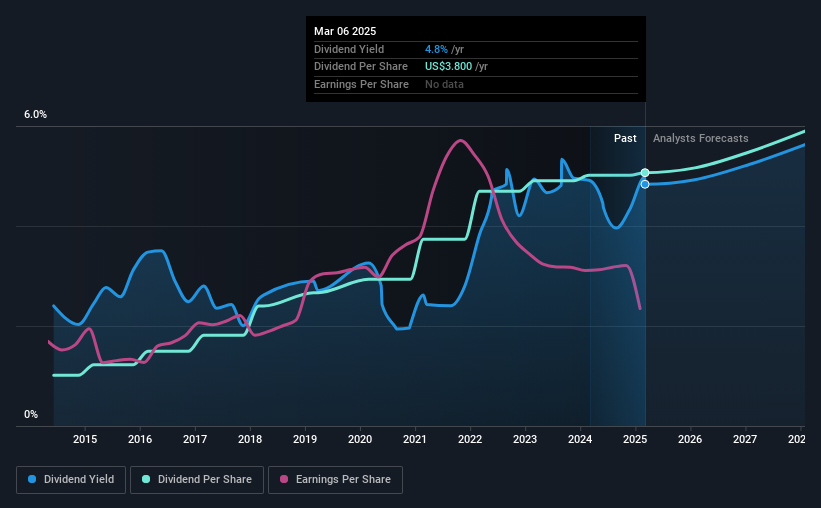Click the 2017 x-axis label
The width and height of the screenshot is (821, 508).
coord(195,439)
